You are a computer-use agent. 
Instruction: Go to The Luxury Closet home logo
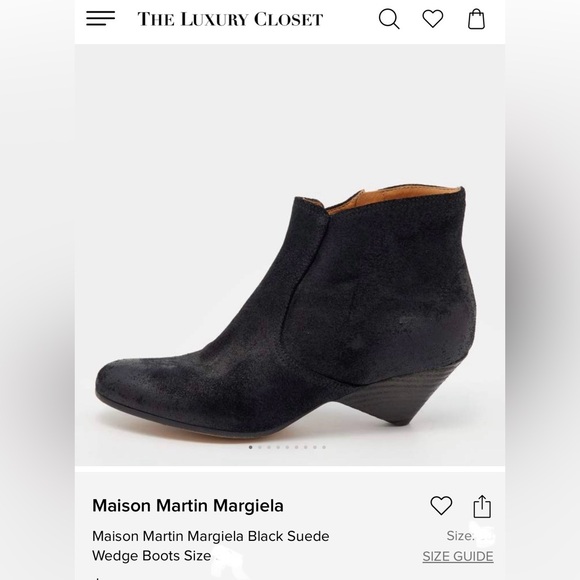tap(230, 19)
